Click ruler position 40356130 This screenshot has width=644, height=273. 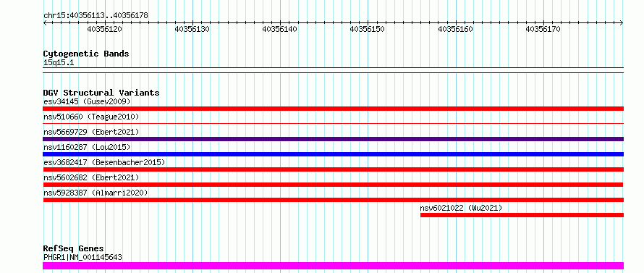[192, 29]
